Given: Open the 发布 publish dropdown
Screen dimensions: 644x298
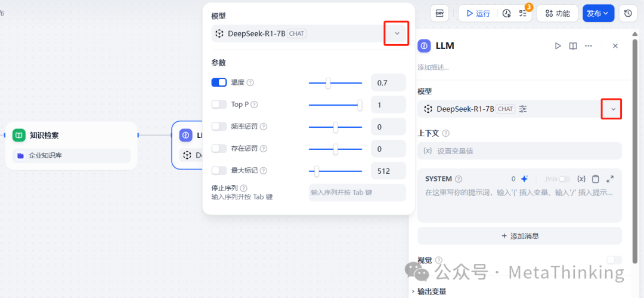Looking at the screenshot, I should [598, 13].
